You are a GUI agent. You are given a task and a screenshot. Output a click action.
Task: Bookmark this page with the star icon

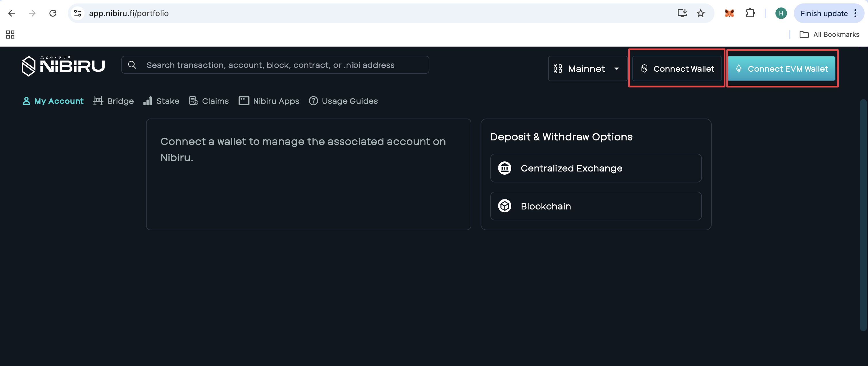click(700, 14)
